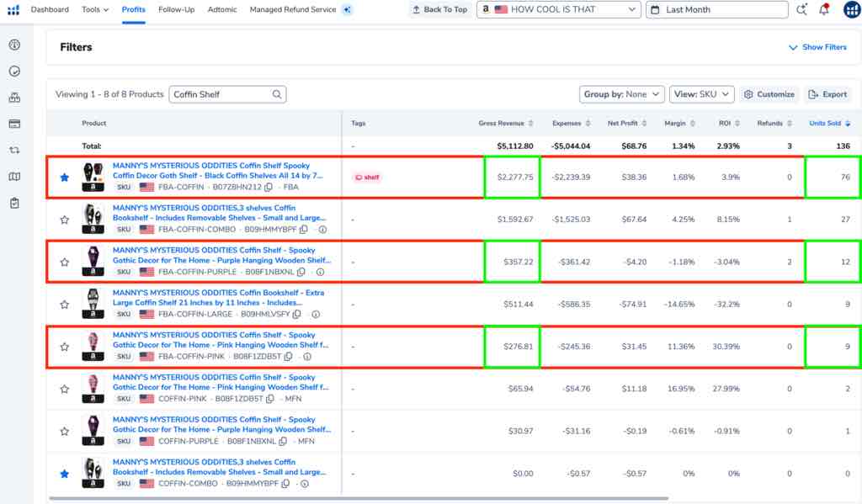Sort by Expenses column header
This screenshot has height=504, width=862.
571,123
